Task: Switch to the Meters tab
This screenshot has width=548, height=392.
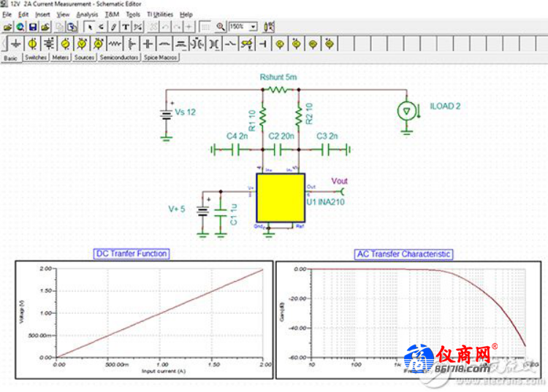Action: pos(61,57)
